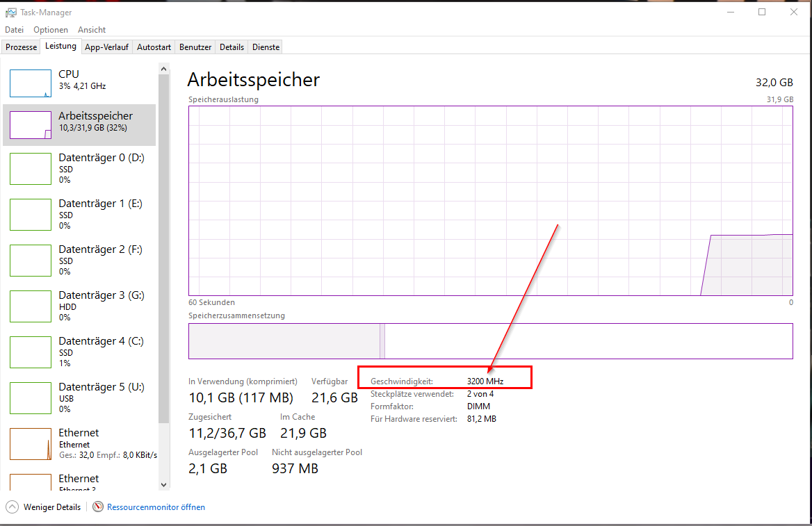812x526 pixels.
Task: Click the Speicherauslastung usage graph
Action: click(x=490, y=201)
